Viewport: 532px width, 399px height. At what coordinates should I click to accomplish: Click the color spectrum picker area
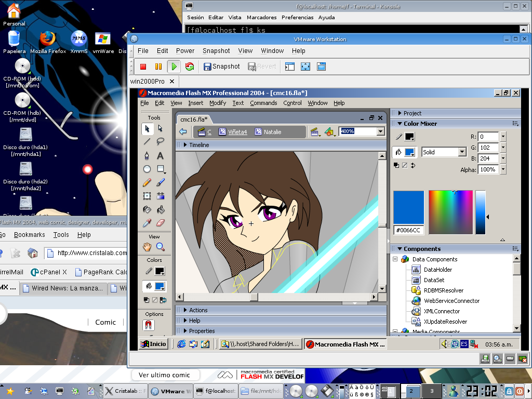(450, 212)
